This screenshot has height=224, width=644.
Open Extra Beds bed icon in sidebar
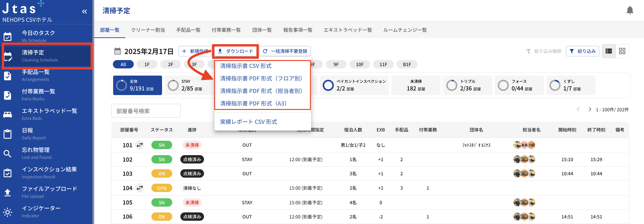7,115
